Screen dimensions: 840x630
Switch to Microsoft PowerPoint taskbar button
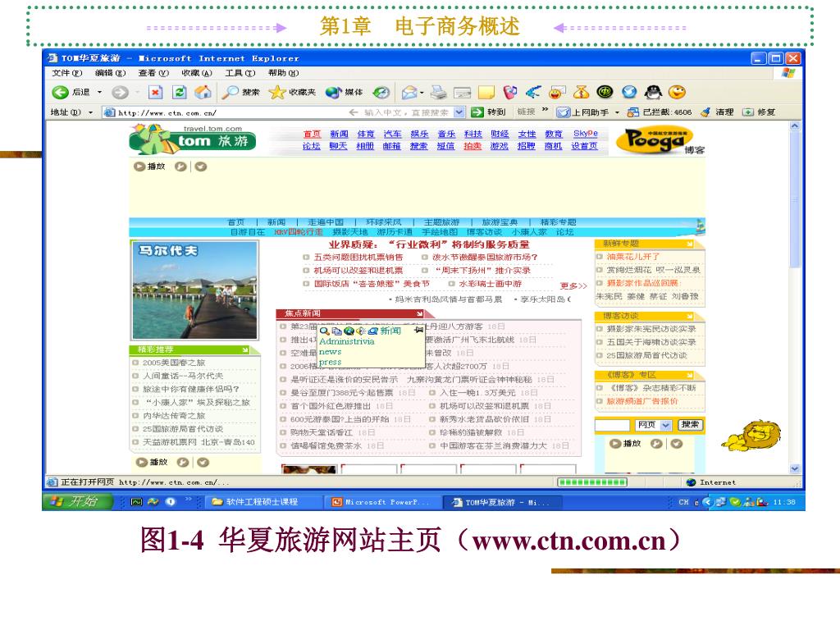pyautogui.click(x=381, y=502)
